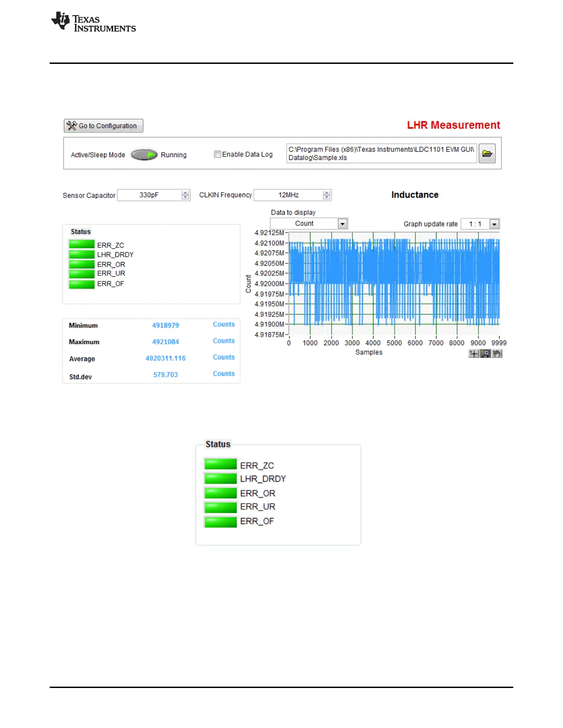
Task: Click the data log file path field
Action: click(x=381, y=154)
